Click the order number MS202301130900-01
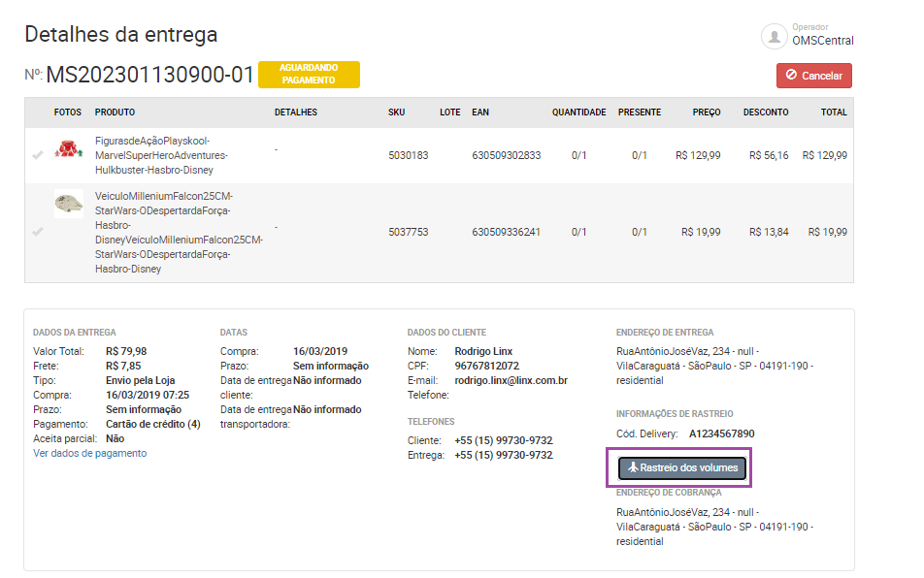Image resolution: width=924 pixels, height=578 pixels. click(150, 75)
